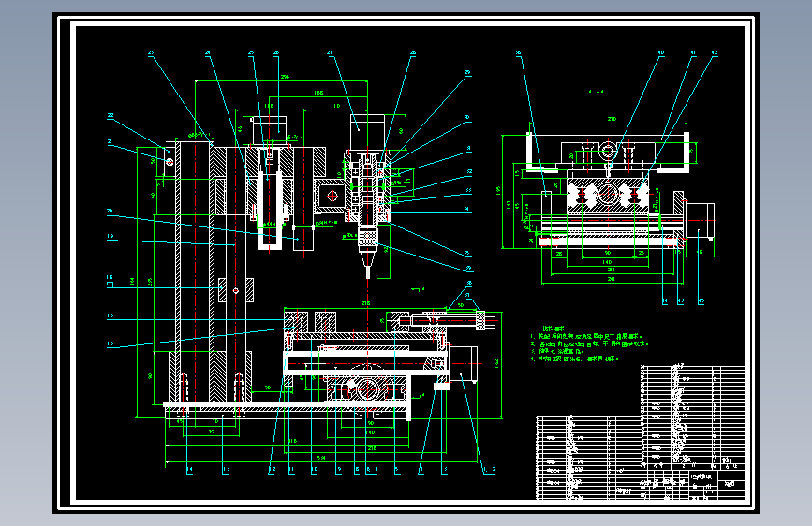Screen dimensions: 812x526
Task: Click the stepper motor right of section view
Action: (x=700, y=221)
